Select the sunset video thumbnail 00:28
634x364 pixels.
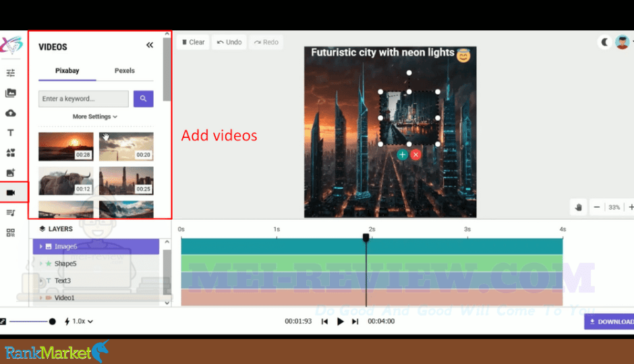66,146
